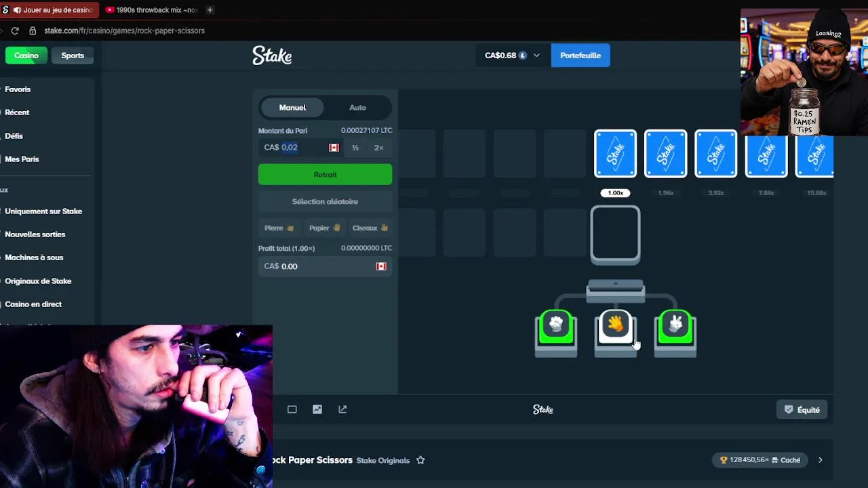Open the Équité fairness button
This screenshot has height=488, width=868.
point(802,410)
